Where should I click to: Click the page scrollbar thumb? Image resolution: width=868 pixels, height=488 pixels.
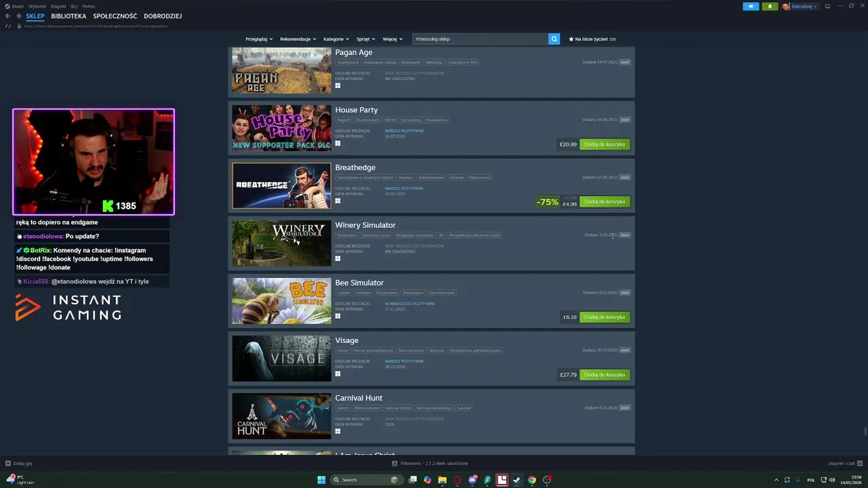[865, 432]
